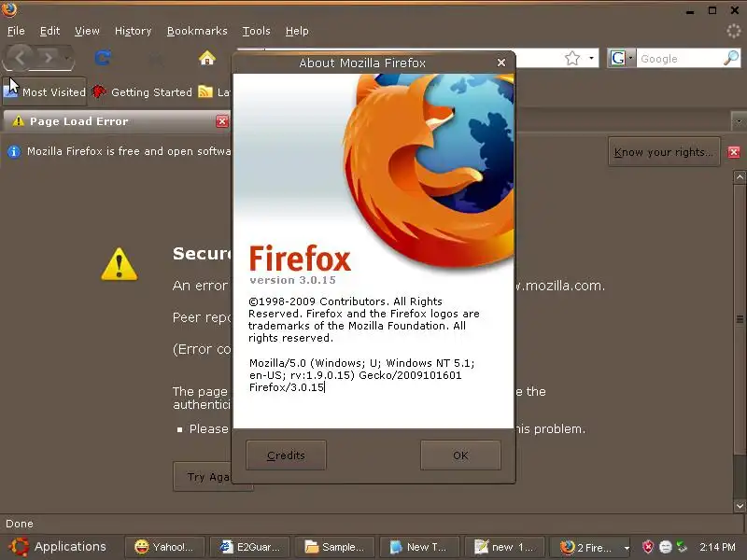This screenshot has height=560, width=747.
Task: Click the Done status bar text
Action: click(20, 524)
